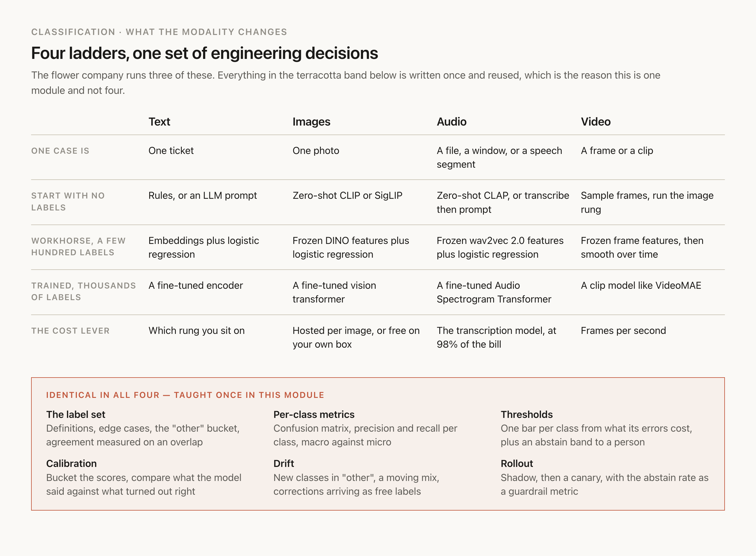Viewport: 756px width, 556px height.
Task: Select 'Which rung you sit on' cell
Action: [197, 331]
